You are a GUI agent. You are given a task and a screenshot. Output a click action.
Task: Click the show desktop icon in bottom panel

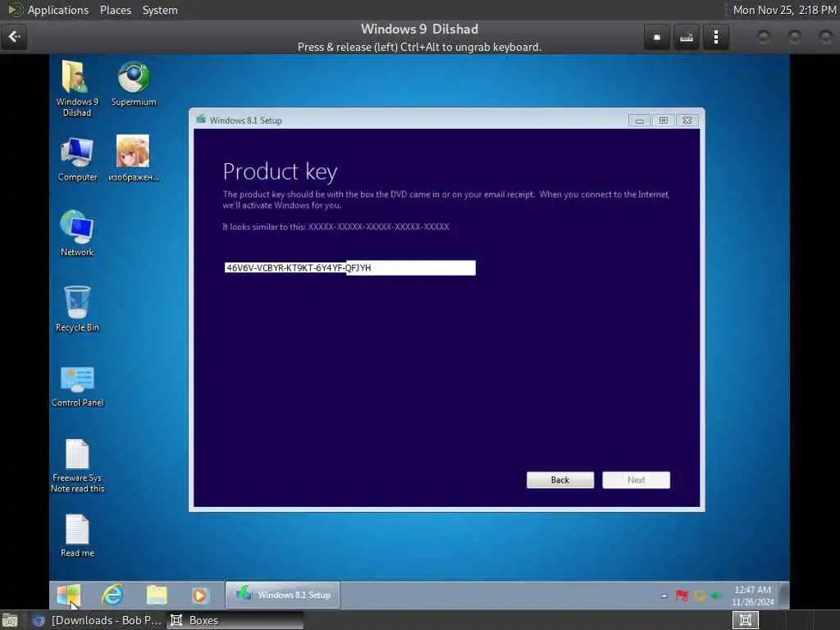pyautogui.click(x=10, y=620)
